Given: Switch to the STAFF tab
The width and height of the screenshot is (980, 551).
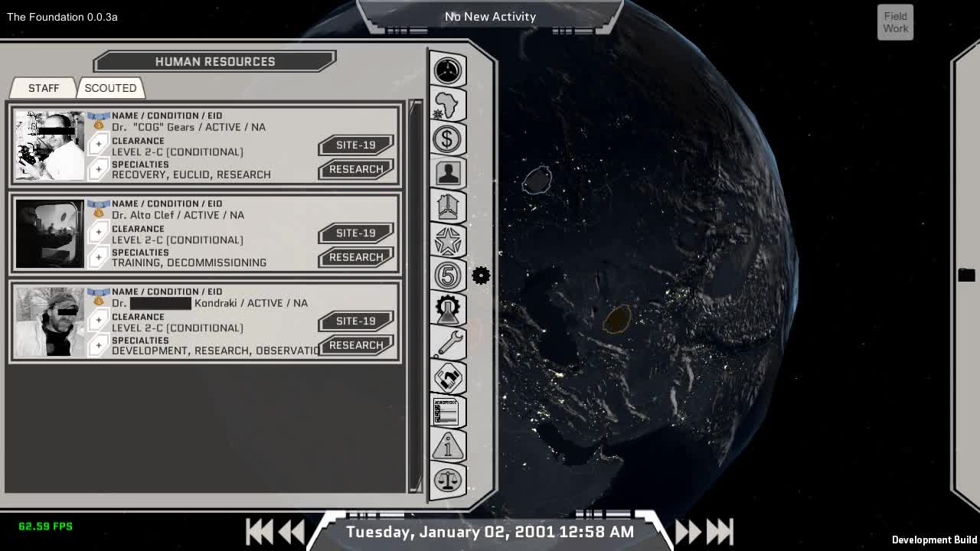Looking at the screenshot, I should pyautogui.click(x=44, y=88).
